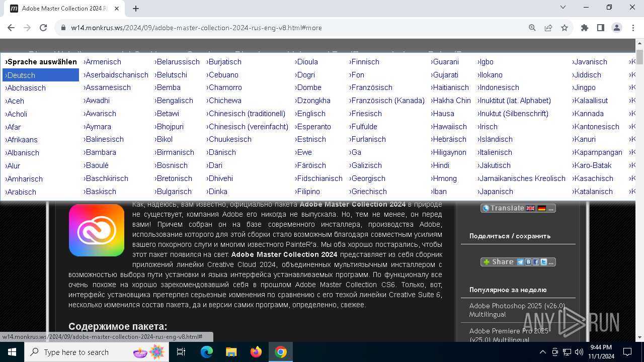Image resolution: width=644 pixels, height=362 pixels.
Task: Open the Windows Start menu
Action: [x=12, y=352]
